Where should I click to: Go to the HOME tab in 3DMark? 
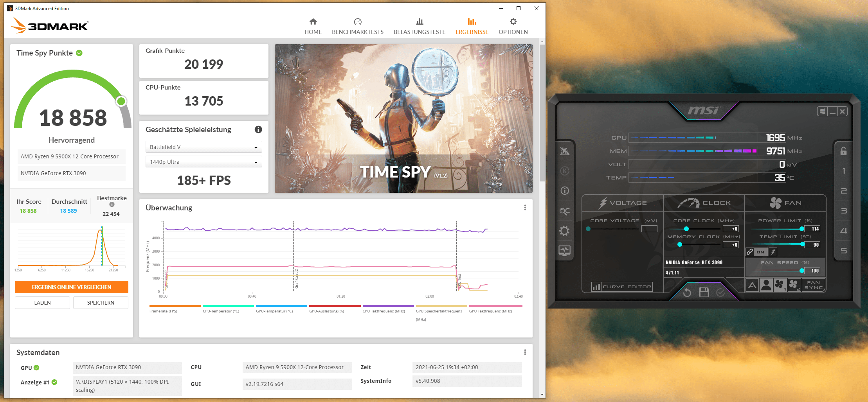[313, 26]
